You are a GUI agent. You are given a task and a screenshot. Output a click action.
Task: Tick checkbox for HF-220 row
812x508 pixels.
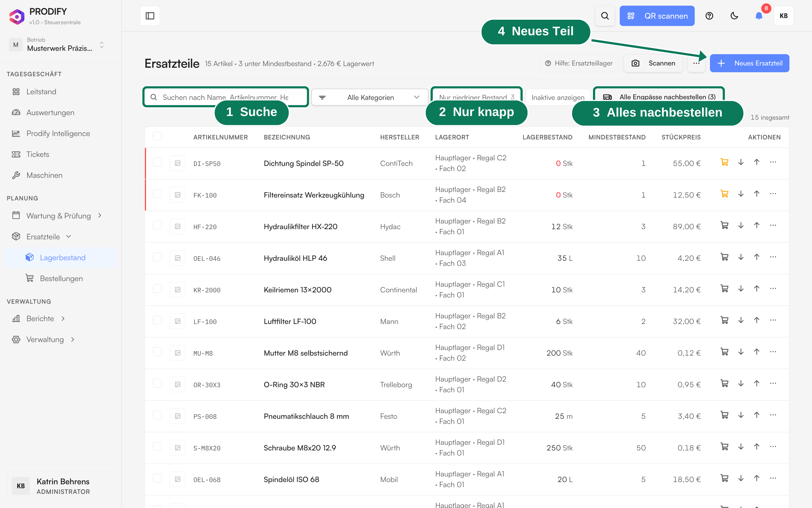pos(157,225)
